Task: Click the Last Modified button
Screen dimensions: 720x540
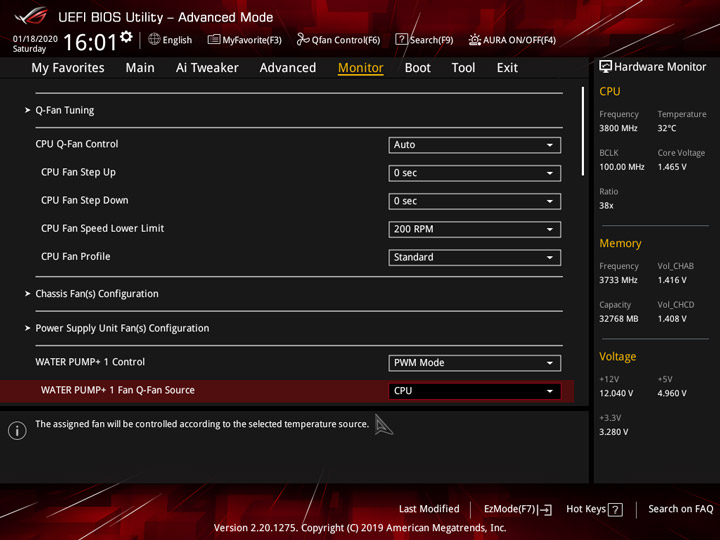Action: (x=429, y=509)
